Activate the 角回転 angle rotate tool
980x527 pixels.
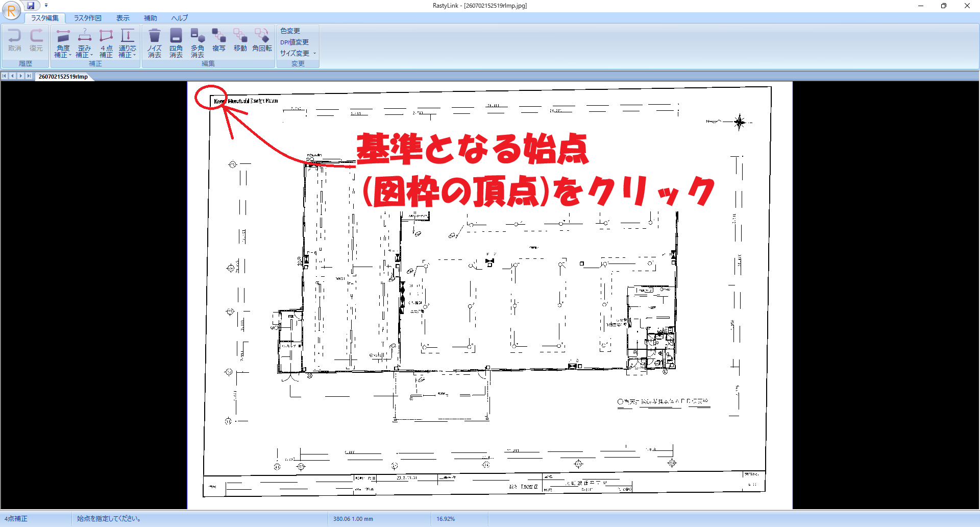[262, 40]
